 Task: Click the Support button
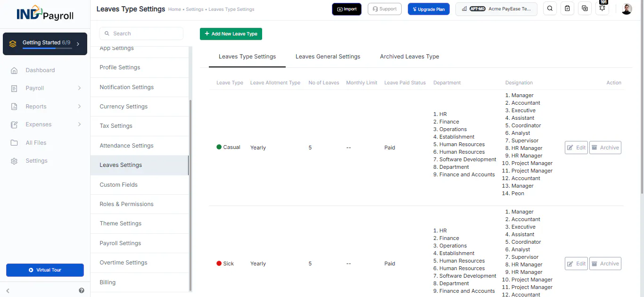384,9
